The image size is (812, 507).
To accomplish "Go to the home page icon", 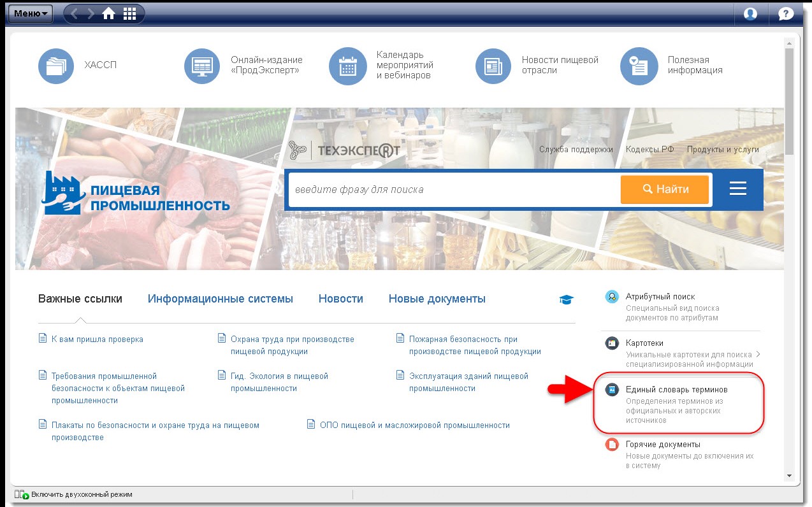I will click(x=109, y=13).
